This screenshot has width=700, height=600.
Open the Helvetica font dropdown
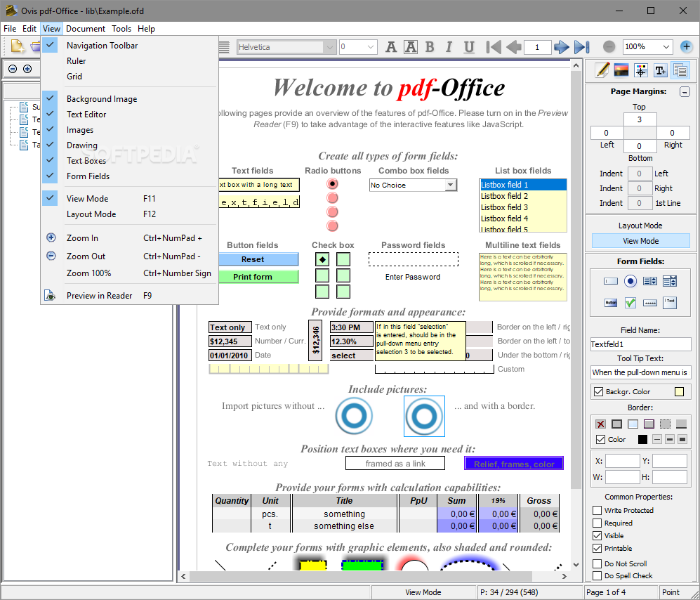click(329, 47)
